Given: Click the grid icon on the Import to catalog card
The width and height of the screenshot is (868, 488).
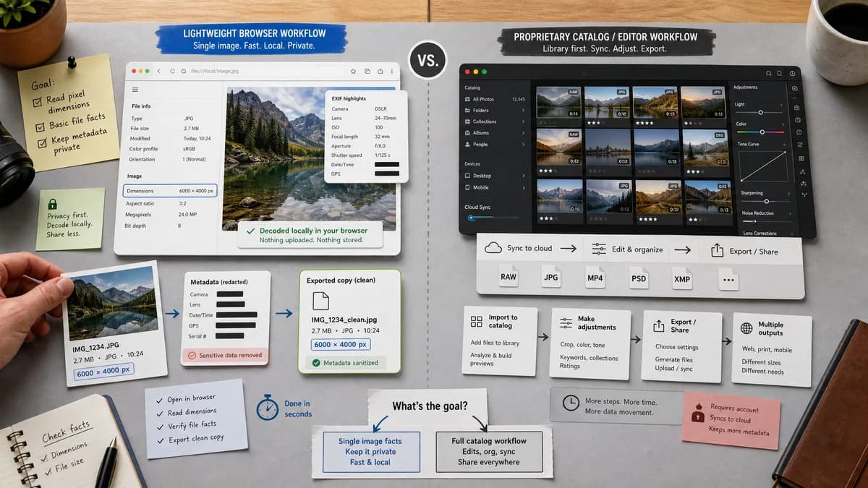Looking at the screenshot, I should [x=476, y=322].
